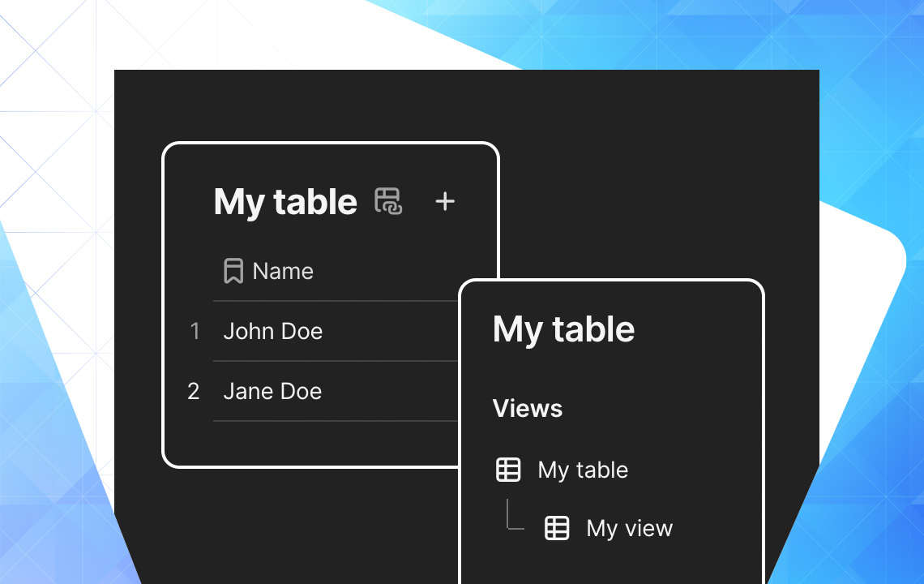Viewport: 924px width, 584px height.
Task: Select the grid icon next to My table view
Action: (x=508, y=469)
